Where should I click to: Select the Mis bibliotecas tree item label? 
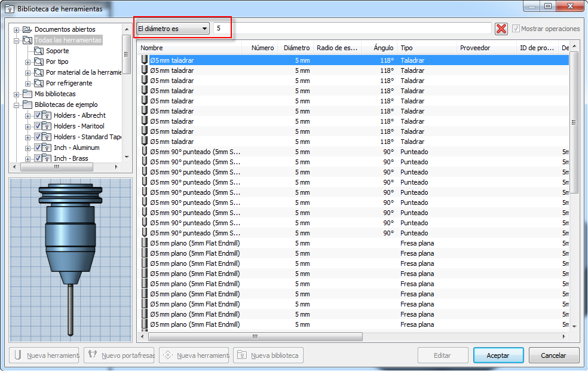(x=55, y=94)
